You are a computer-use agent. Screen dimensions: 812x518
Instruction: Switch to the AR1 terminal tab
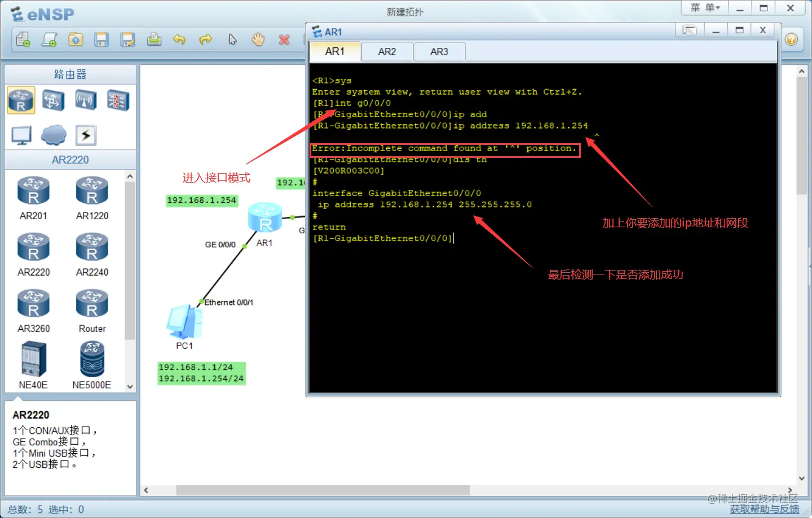point(335,51)
